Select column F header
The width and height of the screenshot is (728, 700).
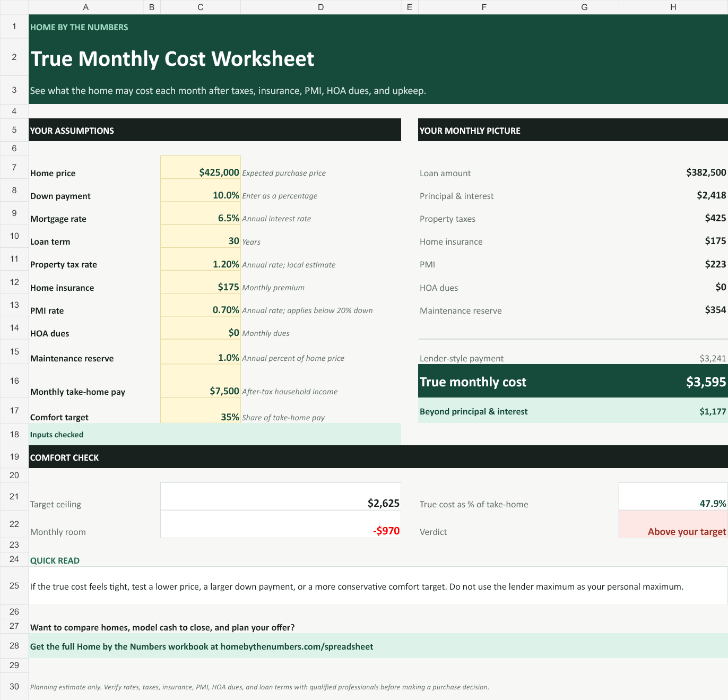point(484,7)
